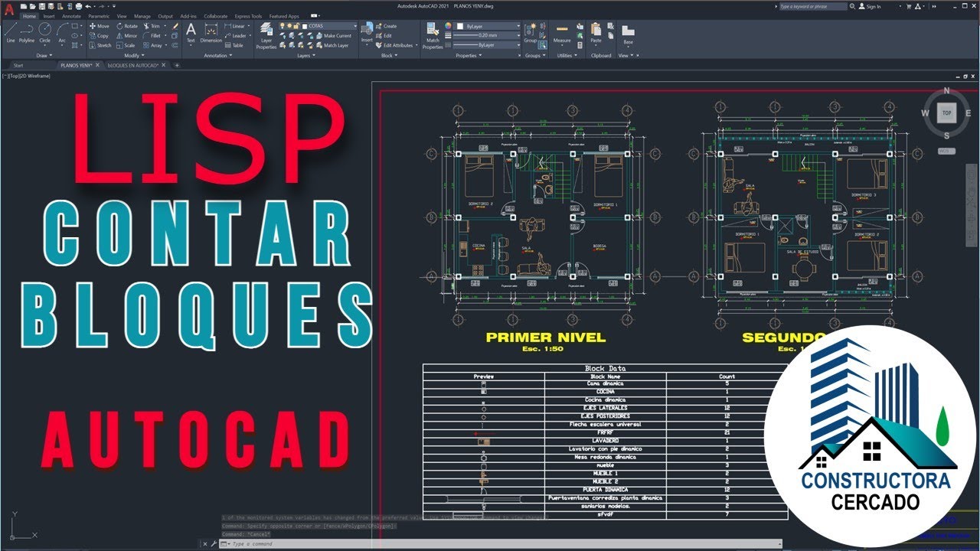Click the Scale tool
The image size is (980, 551).
pyautogui.click(x=126, y=45)
